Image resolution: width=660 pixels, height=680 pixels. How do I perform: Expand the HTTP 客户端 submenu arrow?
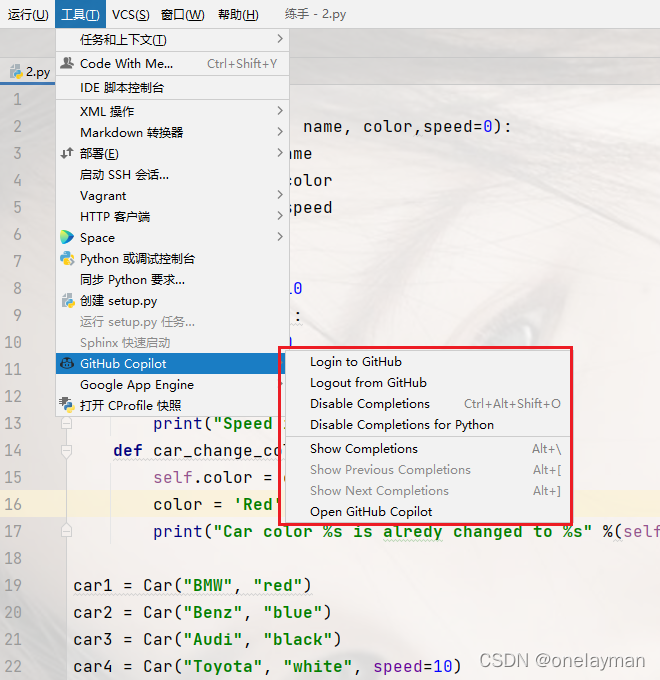tap(280, 216)
